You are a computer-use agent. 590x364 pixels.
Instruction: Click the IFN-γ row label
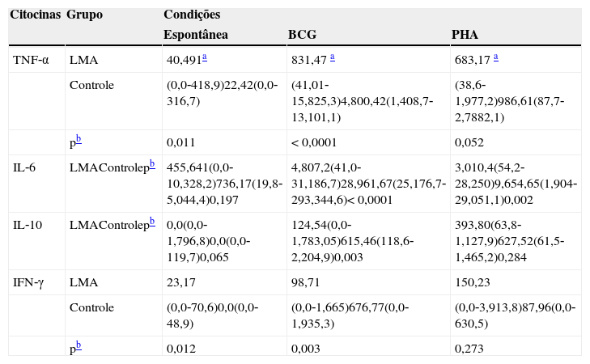(x=29, y=282)
